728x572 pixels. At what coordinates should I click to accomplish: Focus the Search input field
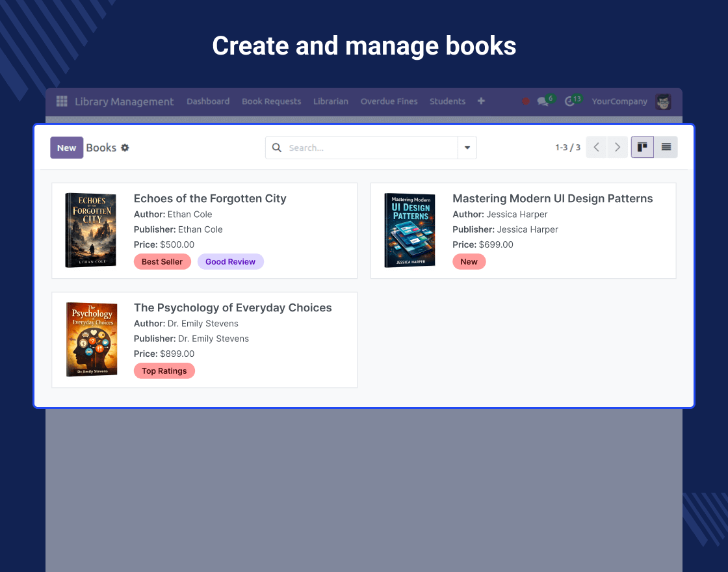click(371, 148)
